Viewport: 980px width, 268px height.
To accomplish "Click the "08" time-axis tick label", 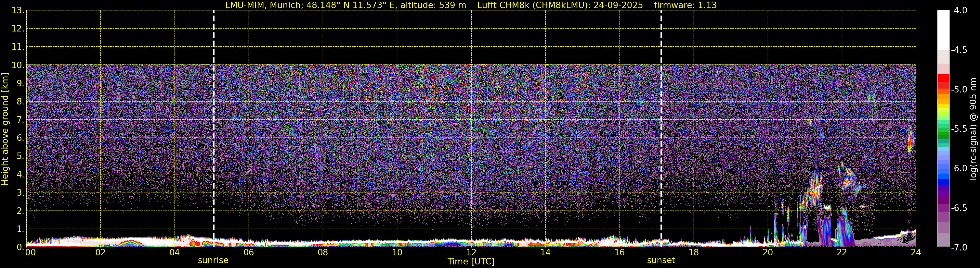I will [323, 252].
